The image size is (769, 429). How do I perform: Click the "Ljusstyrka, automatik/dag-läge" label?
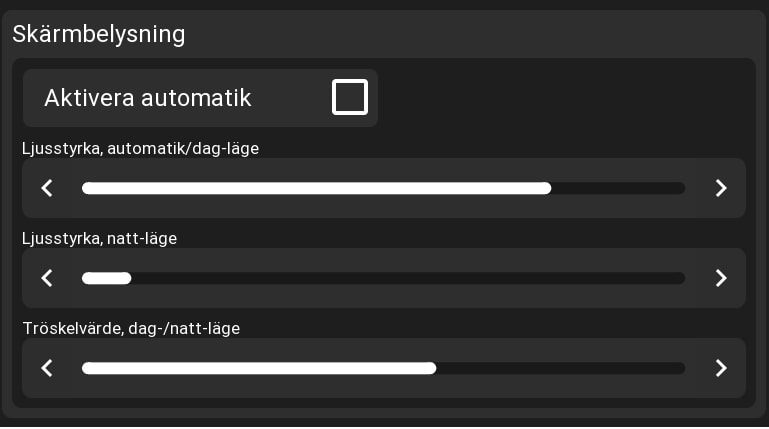(141, 148)
